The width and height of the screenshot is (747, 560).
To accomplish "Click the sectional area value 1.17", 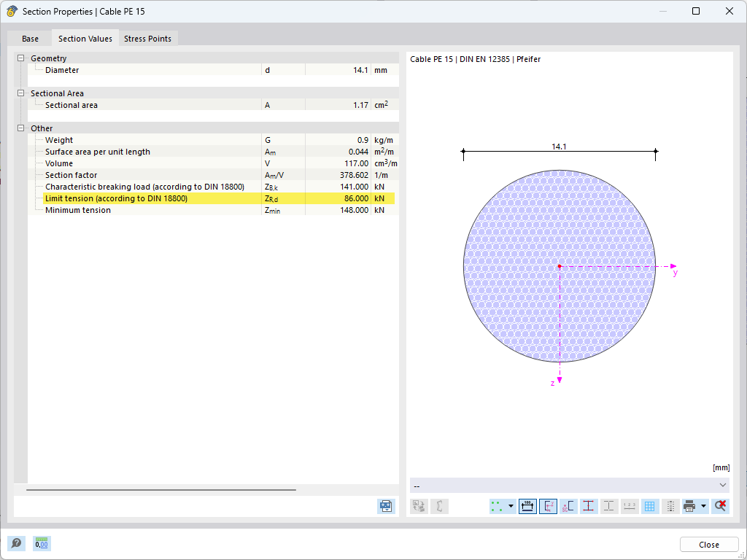I will pyautogui.click(x=360, y=105).
